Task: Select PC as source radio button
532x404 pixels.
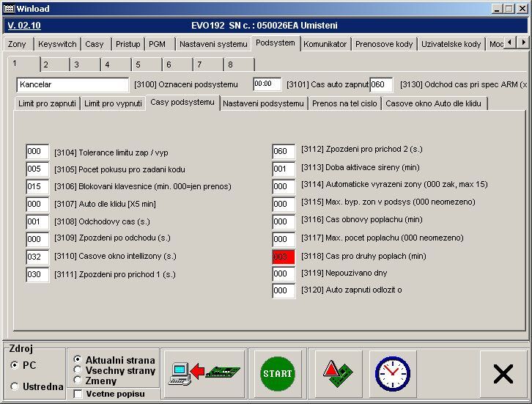Action: point(15,364)
